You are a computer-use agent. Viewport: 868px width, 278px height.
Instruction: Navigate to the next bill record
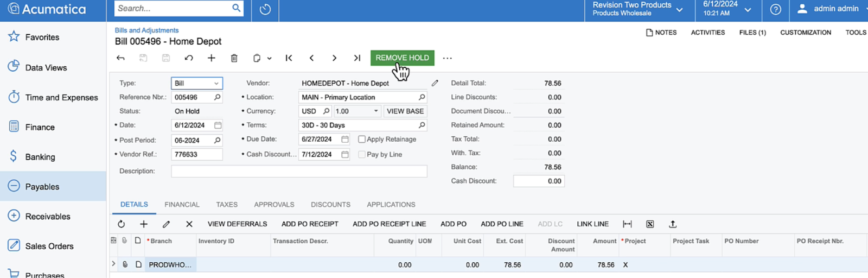[334, 58]
